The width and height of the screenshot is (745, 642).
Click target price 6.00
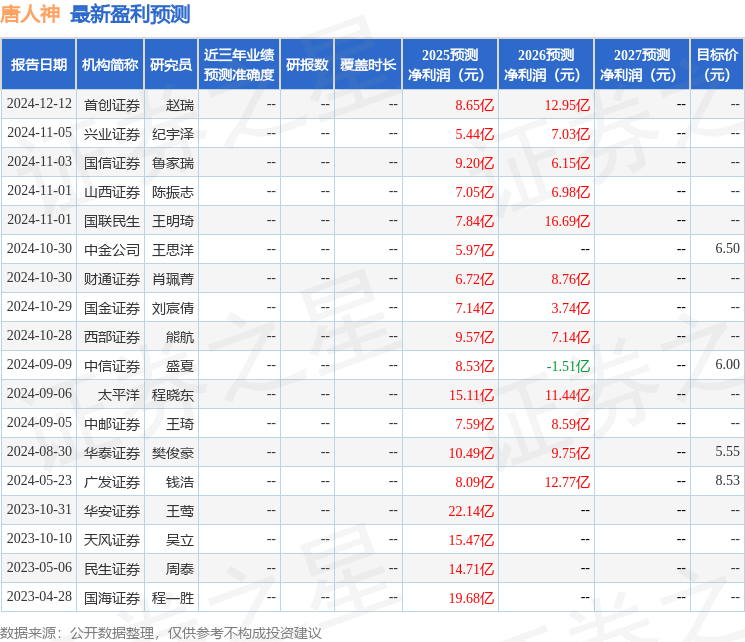[x=727, y=364]
